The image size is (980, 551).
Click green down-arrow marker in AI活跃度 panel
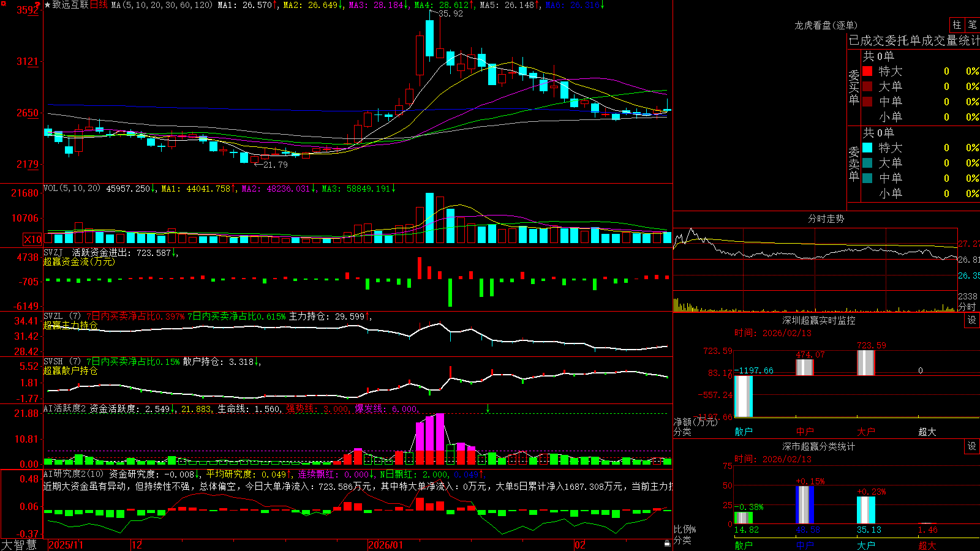(488, 408)
